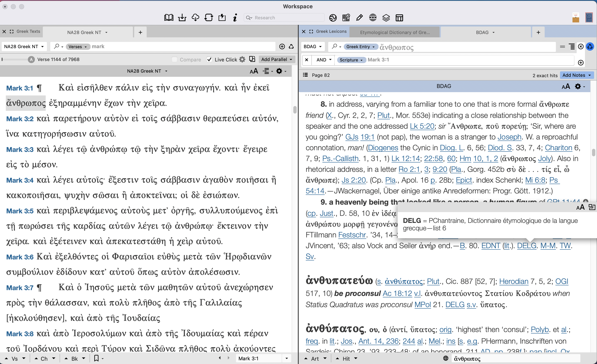Open the cloud sync icon
The image size is (597, 364).
coord(195,17)
